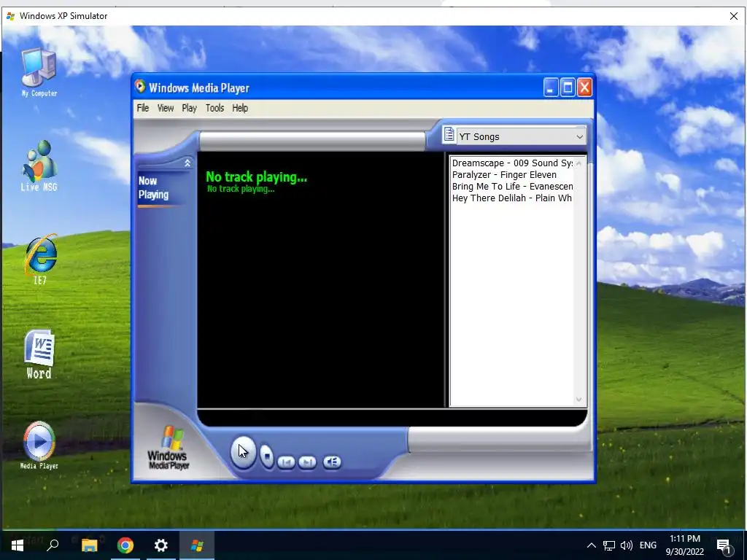Open the clock showing 1:11 PM

click(684, 545)
